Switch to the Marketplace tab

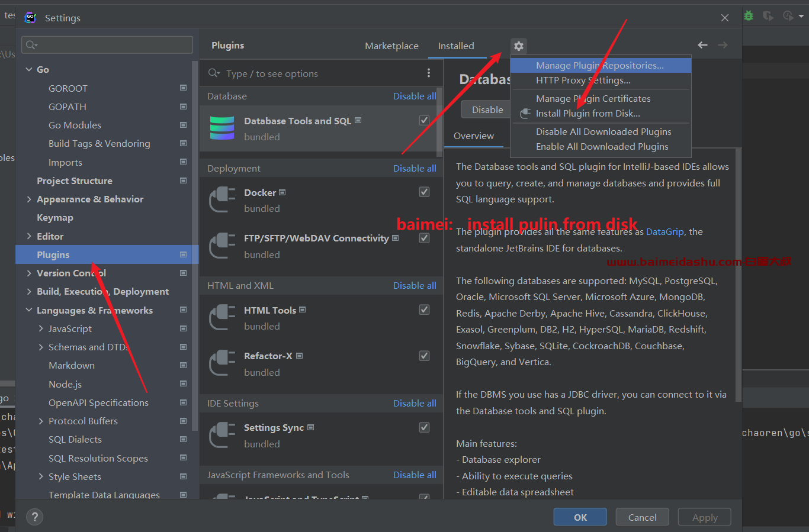pyautogui.click(x=391, y=46)
